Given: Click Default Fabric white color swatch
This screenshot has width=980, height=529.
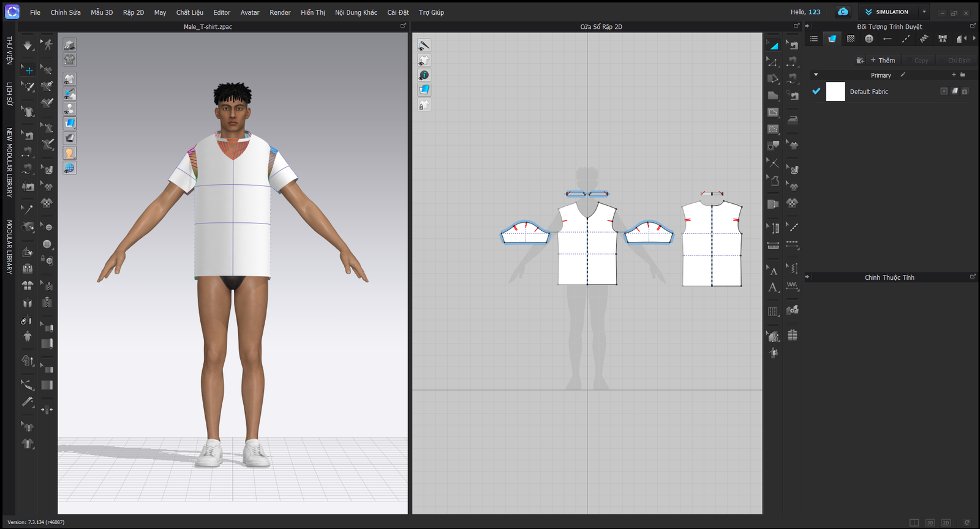Looking at the screenshot, I should (x=835, y=91).
